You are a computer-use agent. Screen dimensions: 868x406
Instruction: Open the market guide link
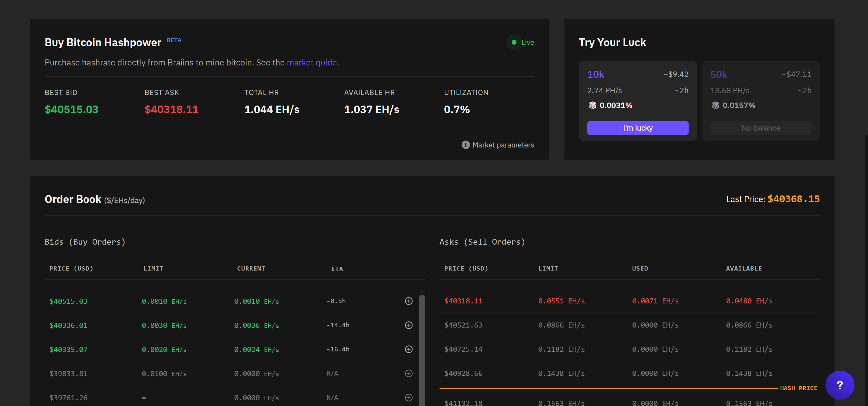[x=312, y=63]
